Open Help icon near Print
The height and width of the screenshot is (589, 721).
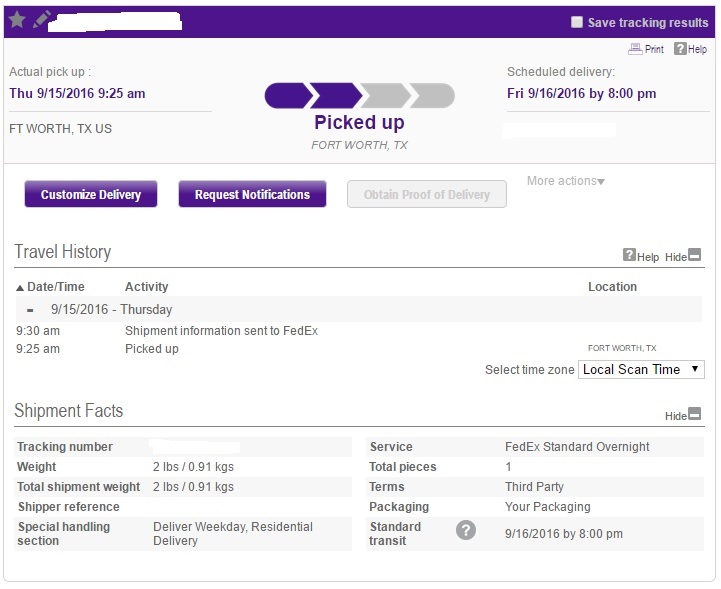pos(680,49)
